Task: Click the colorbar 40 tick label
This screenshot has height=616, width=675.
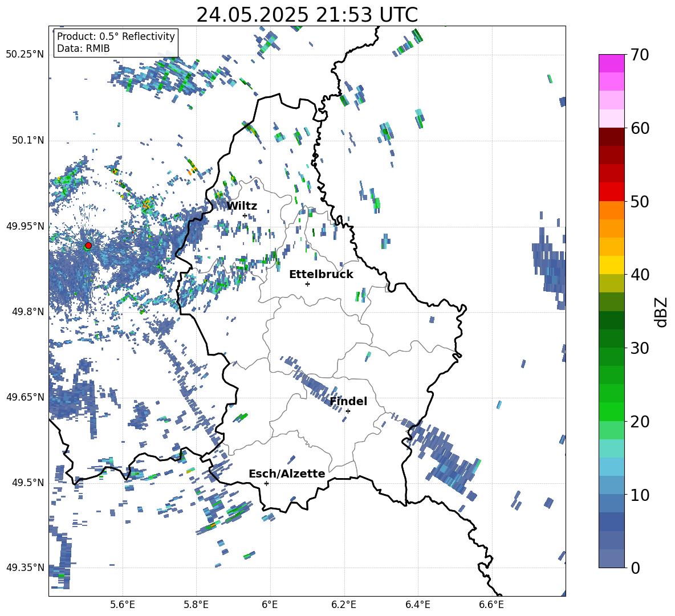Action: tap(640, 275)
